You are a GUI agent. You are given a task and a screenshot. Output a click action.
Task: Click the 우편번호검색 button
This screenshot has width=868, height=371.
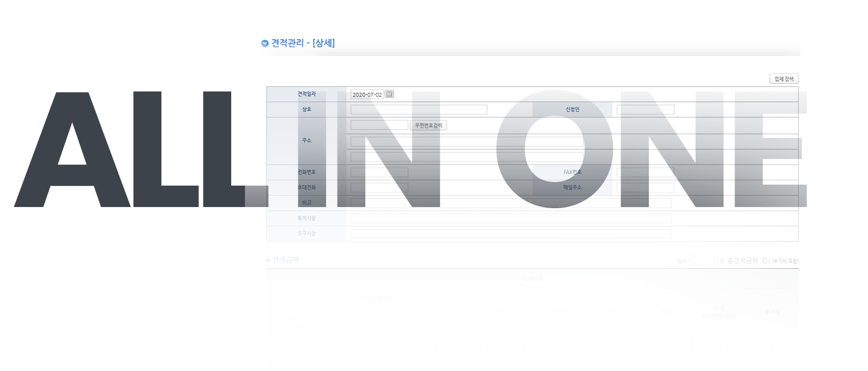pyautogui.click(x=429, y=125)
